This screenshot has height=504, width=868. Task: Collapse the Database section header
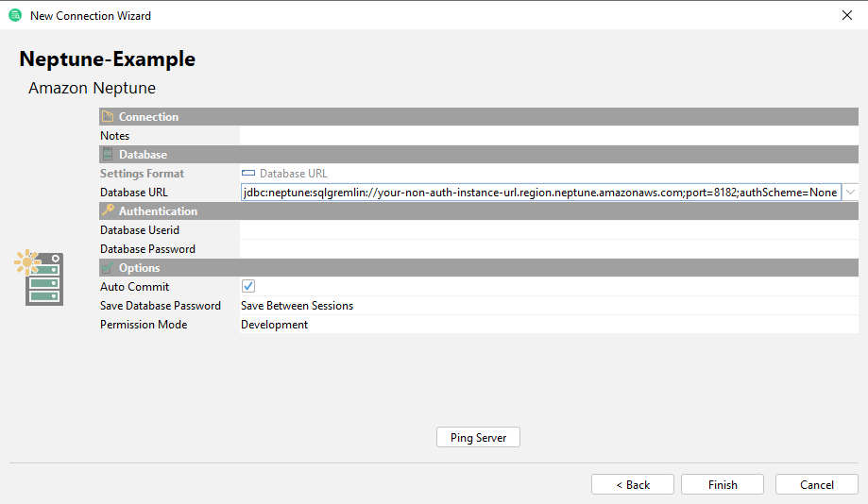[x=479, y=155]
